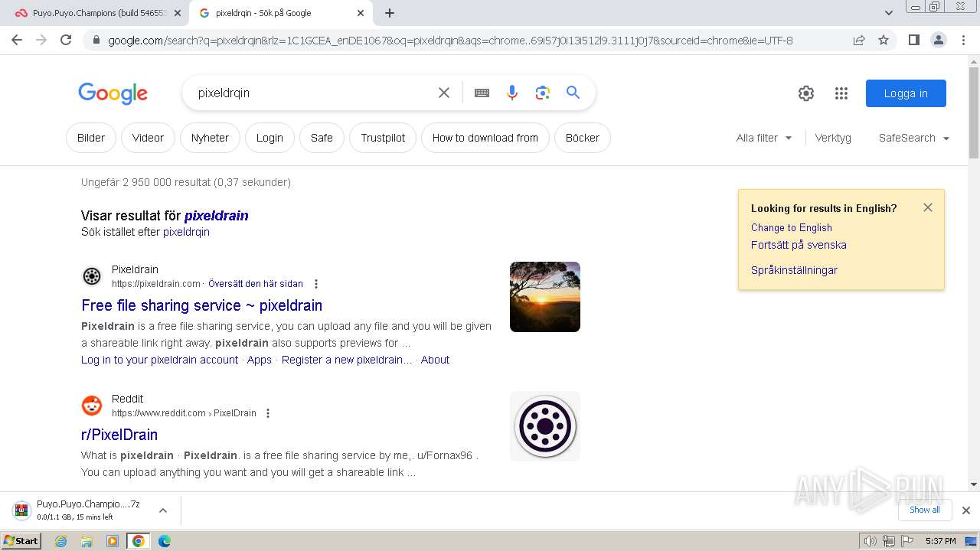Open Microsoft Edge from taskbar
Screen dimensions: 980x551
click(x=164, y=541)
